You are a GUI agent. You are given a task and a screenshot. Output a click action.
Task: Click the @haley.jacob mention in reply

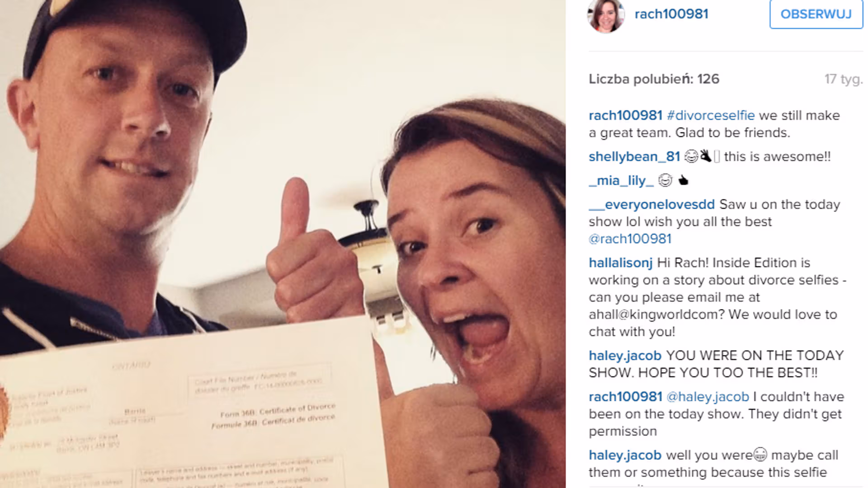(708, 397)
